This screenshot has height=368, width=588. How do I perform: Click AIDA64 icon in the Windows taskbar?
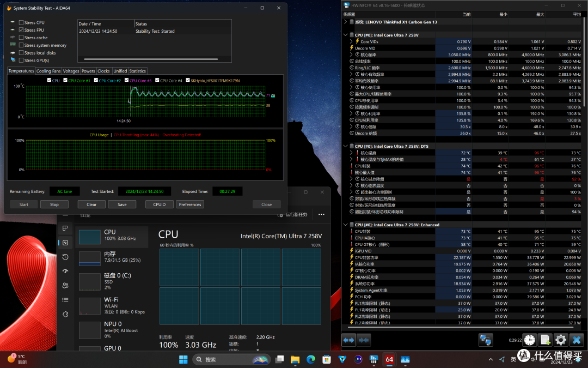(389, 360)
